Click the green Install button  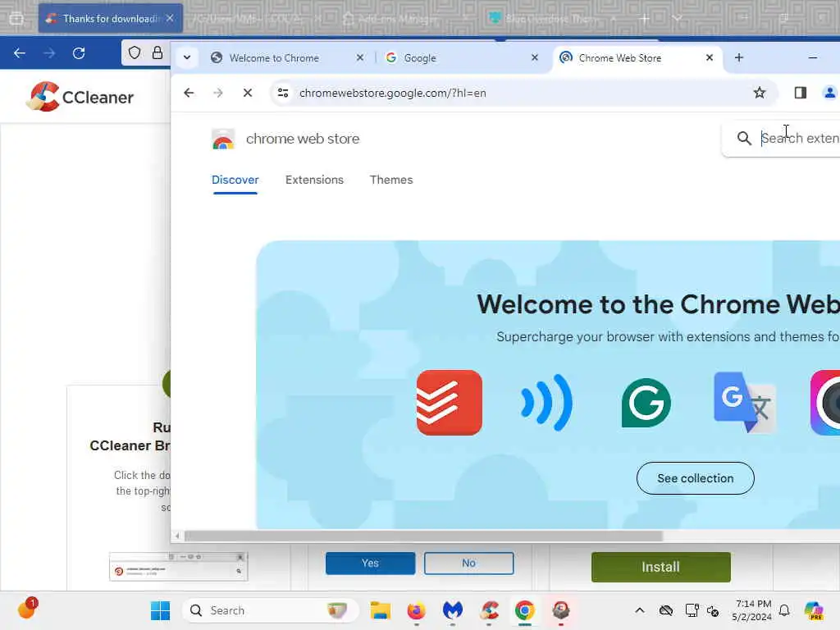click(x=660, y=567)
